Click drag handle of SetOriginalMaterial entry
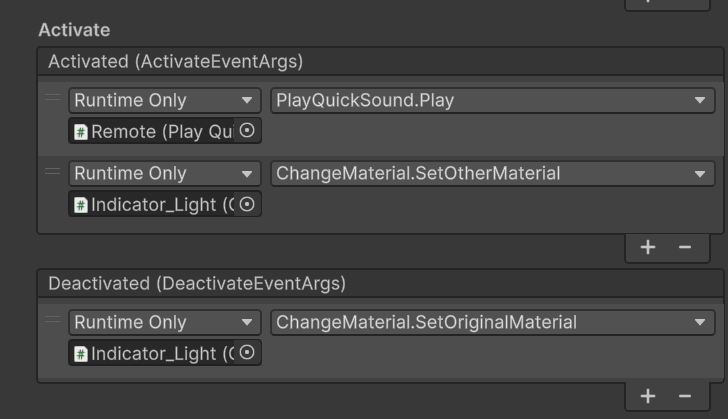Image resolution: width=728 pixels, height=419 pixels. 53,320
